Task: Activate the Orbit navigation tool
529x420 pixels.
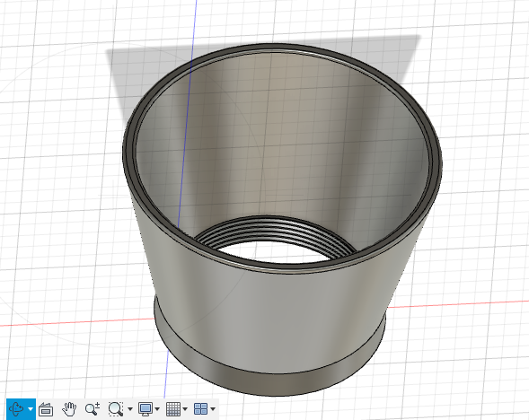Action: pos(16,409)
